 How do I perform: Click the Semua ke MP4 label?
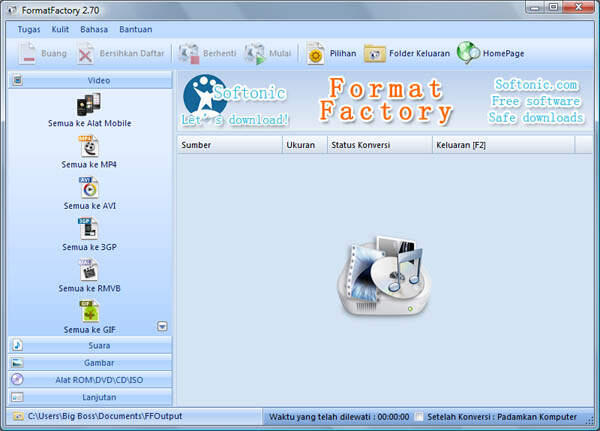(x=89, y=165)
